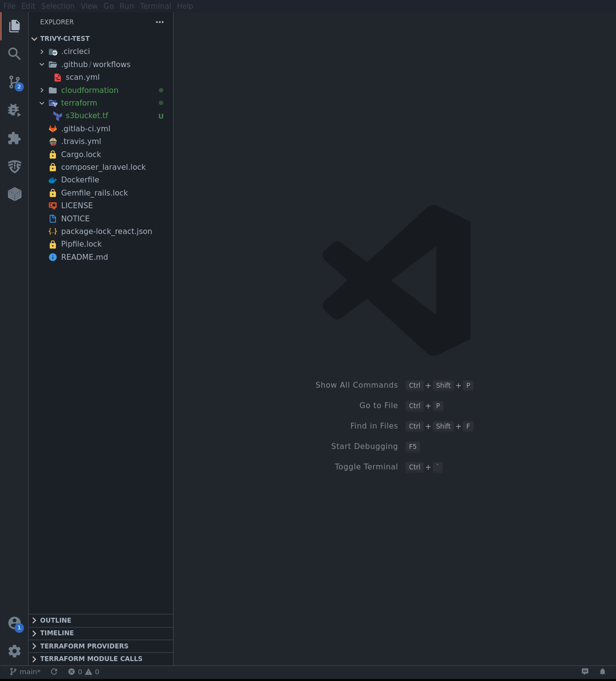Open .travis.yml file
The width and height of the screenshot is (616, 681).
pyautogui.click(x=101, y=142)
